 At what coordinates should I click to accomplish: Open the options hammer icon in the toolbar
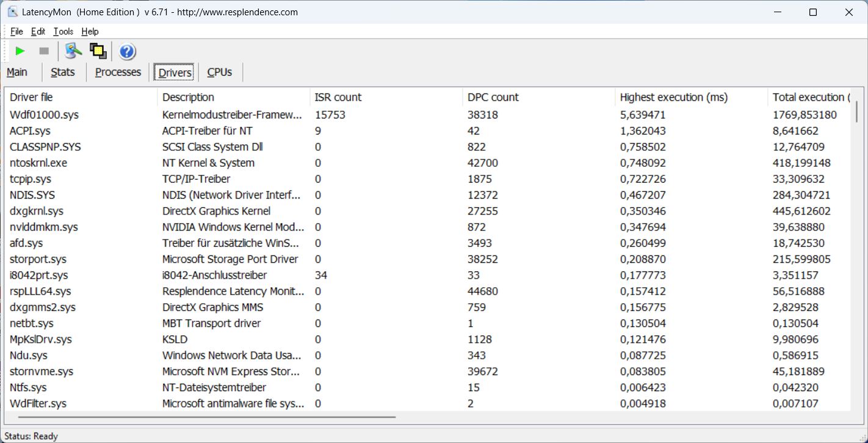73,51
